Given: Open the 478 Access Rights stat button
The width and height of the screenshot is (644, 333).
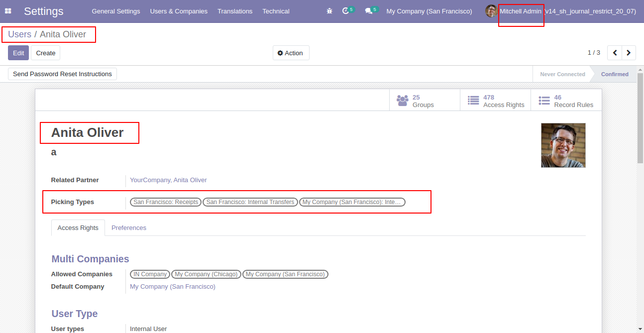Looking at the screenshot, I should 496,101.
